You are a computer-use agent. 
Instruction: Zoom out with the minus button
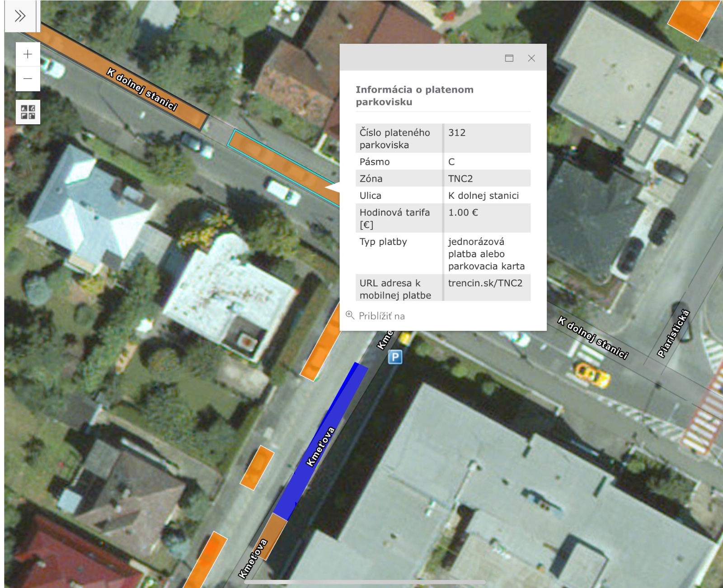point(28,79)
